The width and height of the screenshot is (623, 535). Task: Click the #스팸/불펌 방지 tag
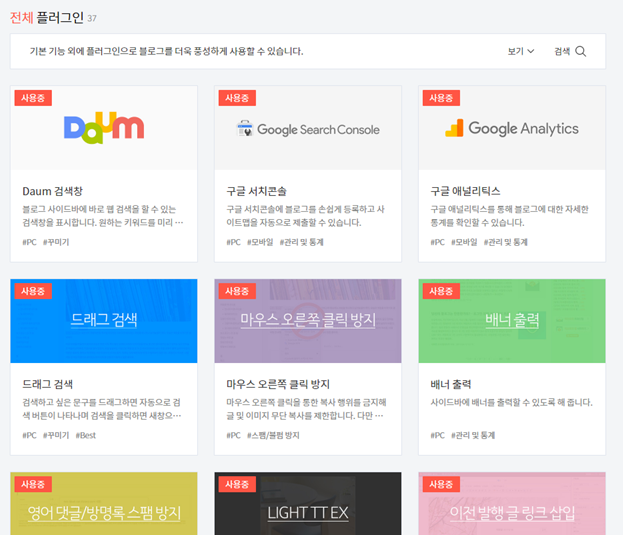pos(273,435)
